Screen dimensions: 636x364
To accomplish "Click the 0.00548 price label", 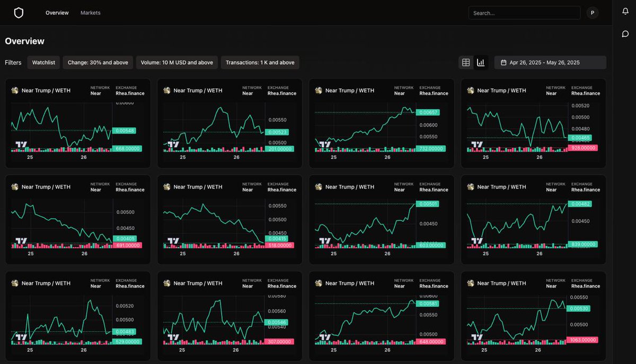I will point(124,131).
